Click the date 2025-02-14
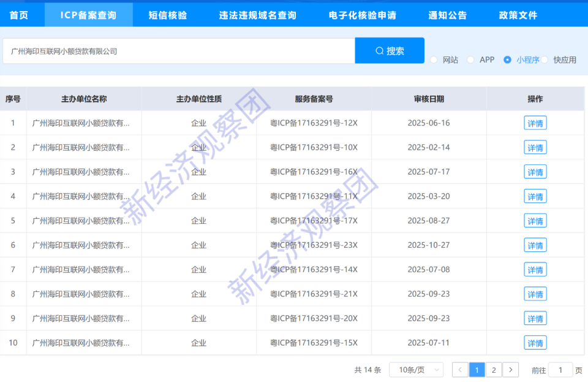Screen dimensions: 588x382 tap(429, 148)
